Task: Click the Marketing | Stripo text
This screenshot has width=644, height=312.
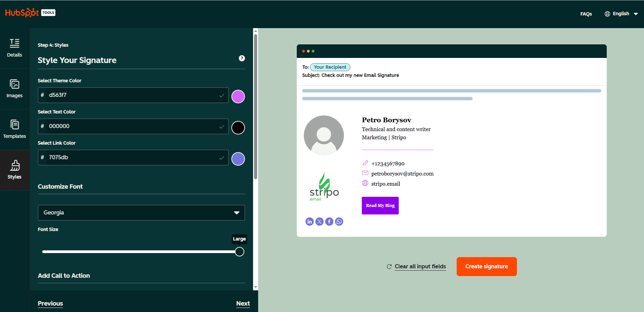Action: 384,138
